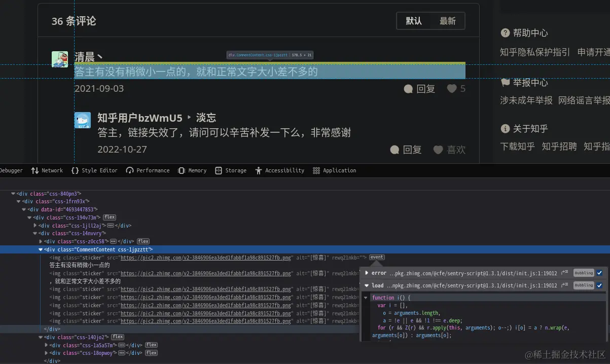
Task: Click the event badge on the img row
Action: tap(377, 258)
